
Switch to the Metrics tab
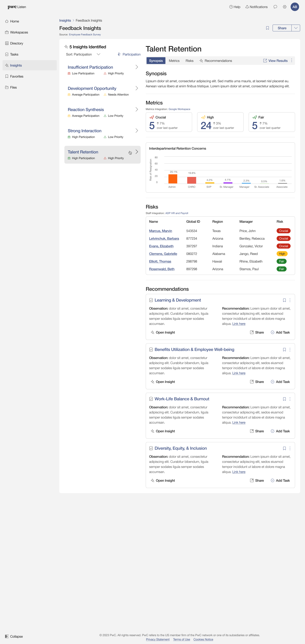pyautogui.click(x=174, y=61)
